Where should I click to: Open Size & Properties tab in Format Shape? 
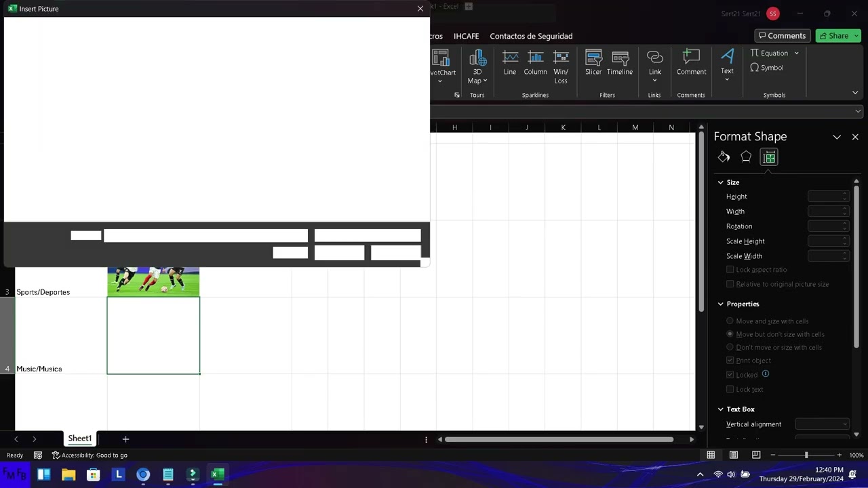(769, 157)
